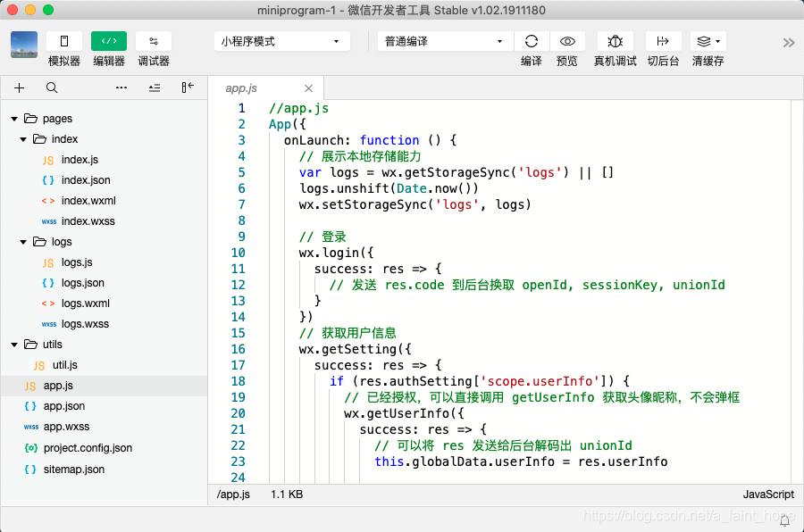The width and height of the screenshot is (804, 532).
Task: Start remote debugging (真机调试) bug icon
Action: pos(615,41)
